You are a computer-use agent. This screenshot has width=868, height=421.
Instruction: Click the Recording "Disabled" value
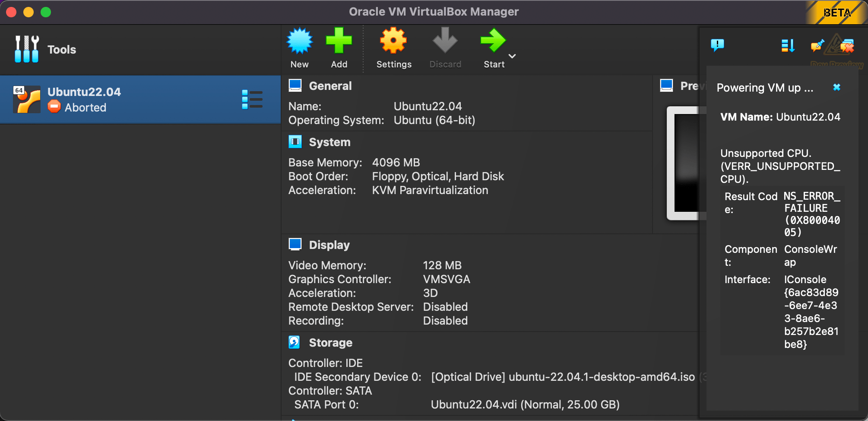pos(445,321)
